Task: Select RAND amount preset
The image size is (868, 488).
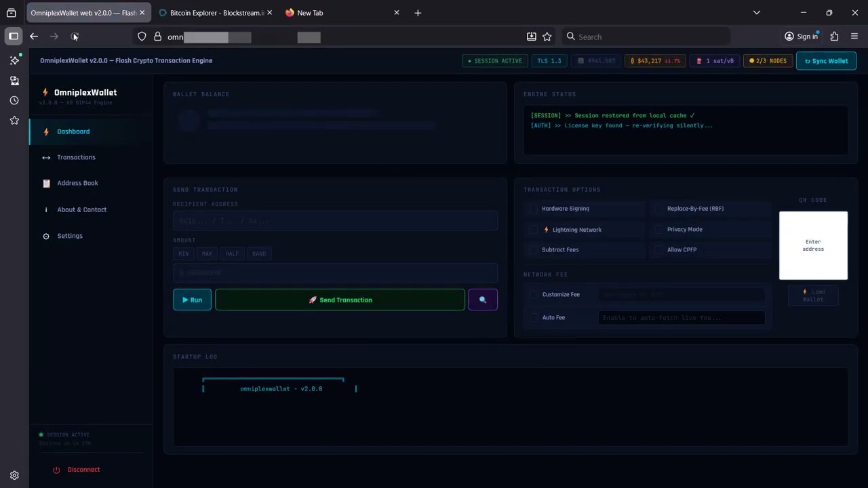Action: 259,253
